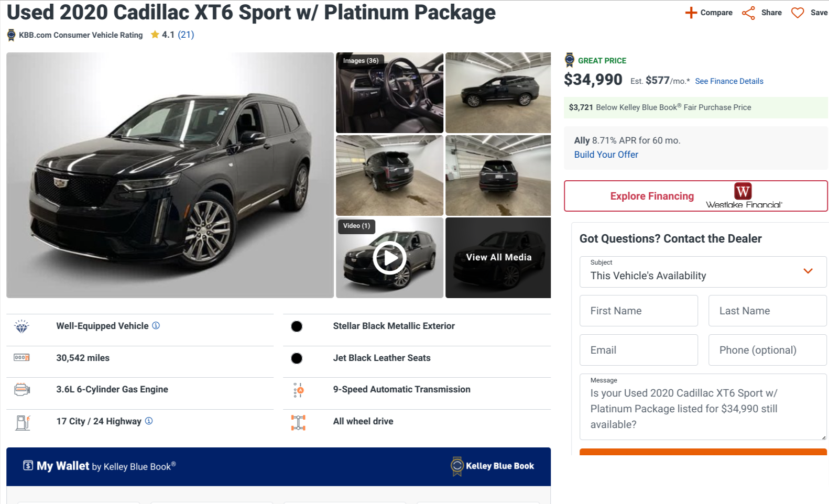Click the Share icon
This screenshot has height=504, width=829.
click(x=748, y=13)
